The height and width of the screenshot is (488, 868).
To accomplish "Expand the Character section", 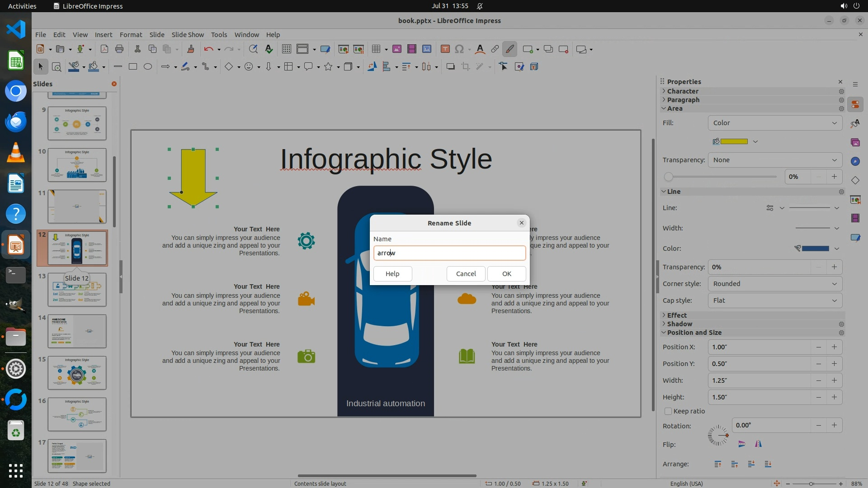I will [683, 91].
